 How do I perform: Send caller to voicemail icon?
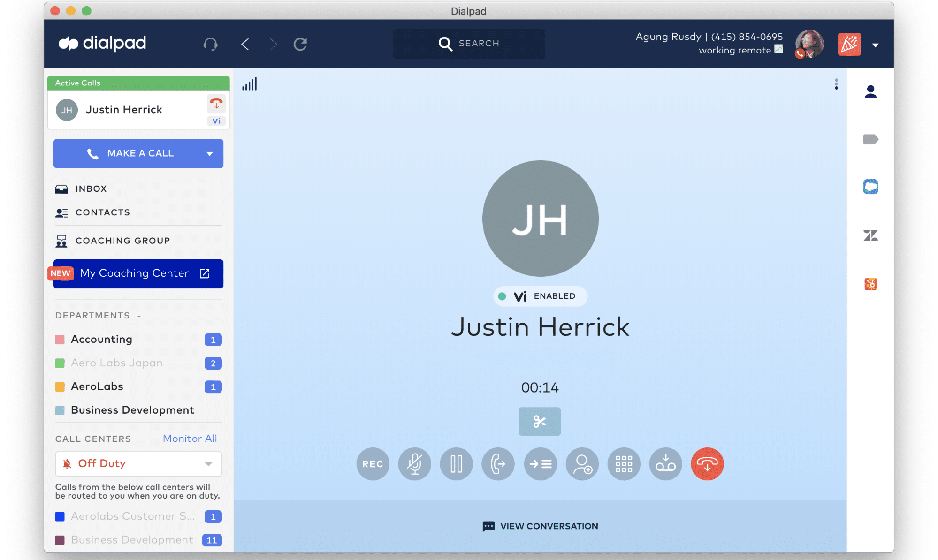tap(665, 464)
